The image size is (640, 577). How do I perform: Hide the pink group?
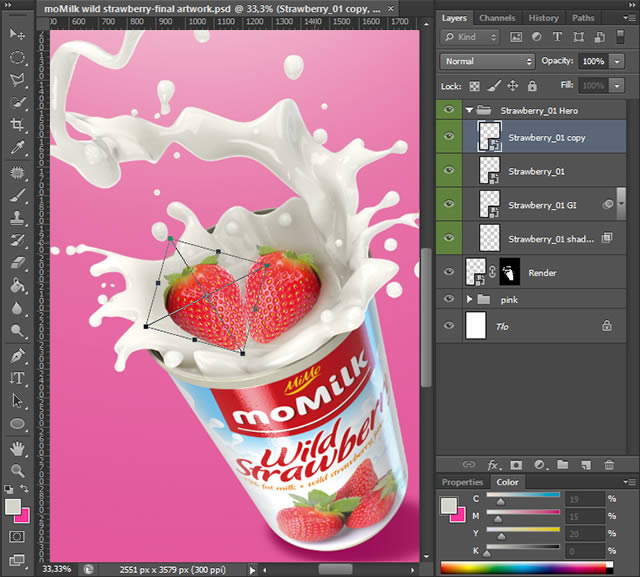tap(449, 299)
